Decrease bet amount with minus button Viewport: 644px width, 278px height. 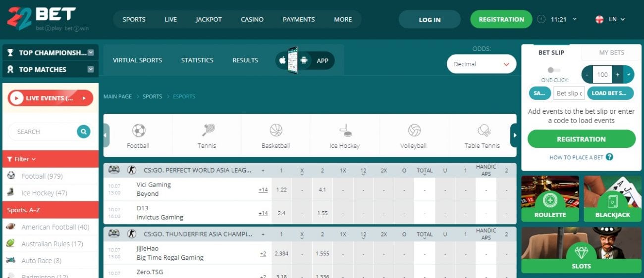(587, 75)
